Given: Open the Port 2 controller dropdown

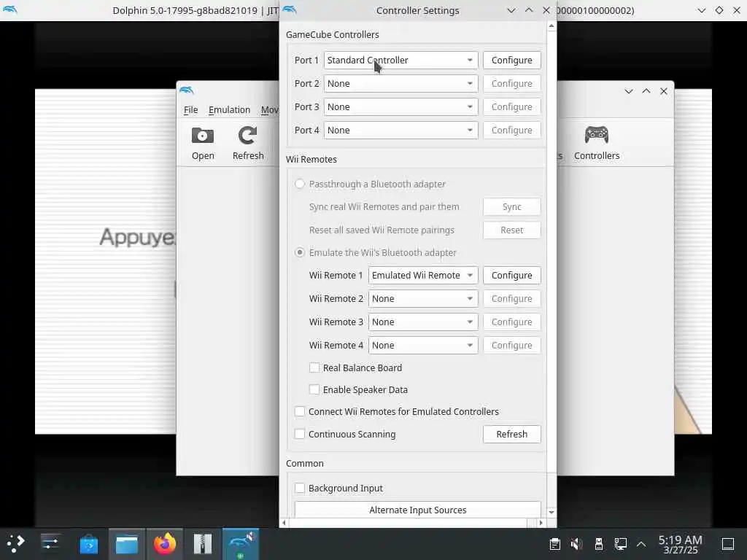Looking at the screenshot, I should pos(400,83).
